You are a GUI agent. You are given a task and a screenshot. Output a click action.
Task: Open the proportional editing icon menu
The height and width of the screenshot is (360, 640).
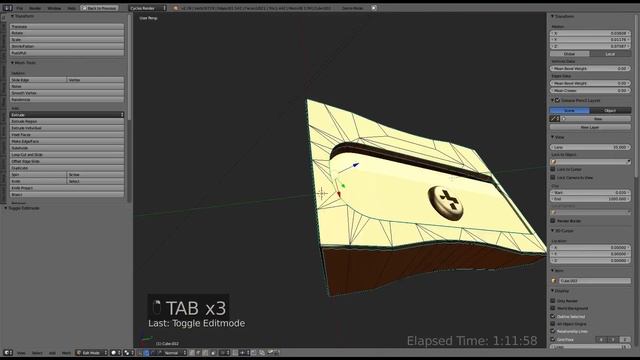tap(225, 353)
